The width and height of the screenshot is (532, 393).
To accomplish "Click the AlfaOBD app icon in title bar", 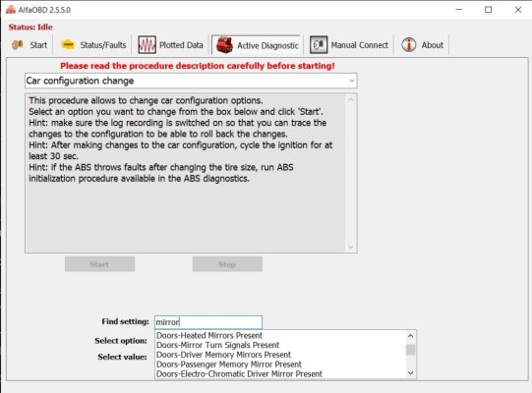I will tap(11, 10).
